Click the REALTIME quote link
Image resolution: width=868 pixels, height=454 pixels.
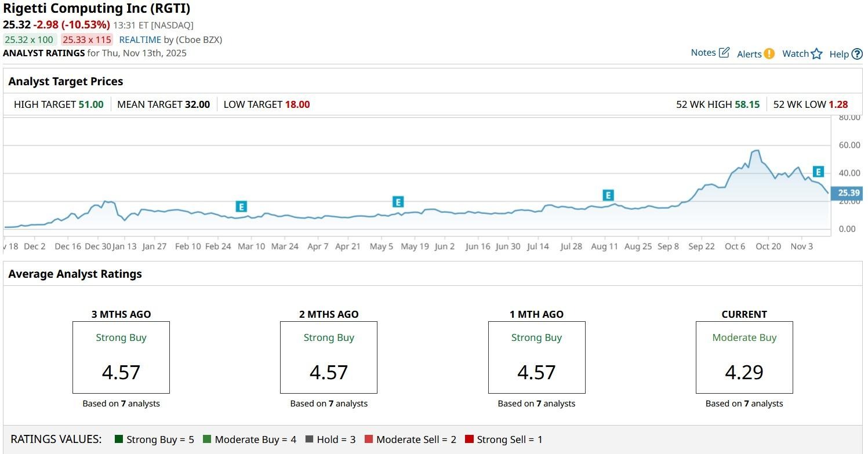(x=140, y=39)
